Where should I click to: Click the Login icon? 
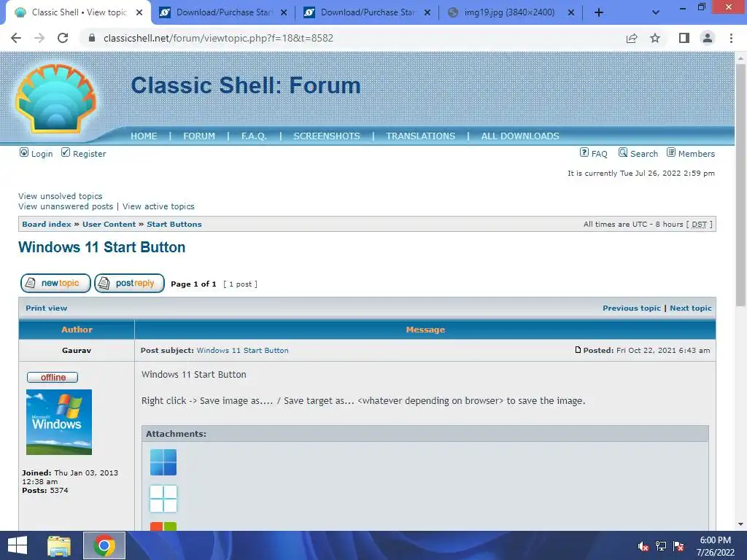pos(24,152)
